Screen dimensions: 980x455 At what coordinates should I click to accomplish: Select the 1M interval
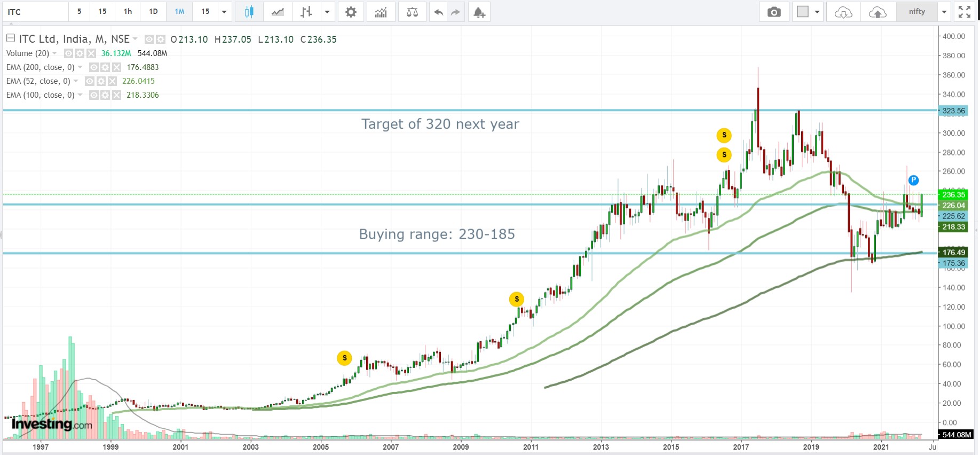click(179, 12)
